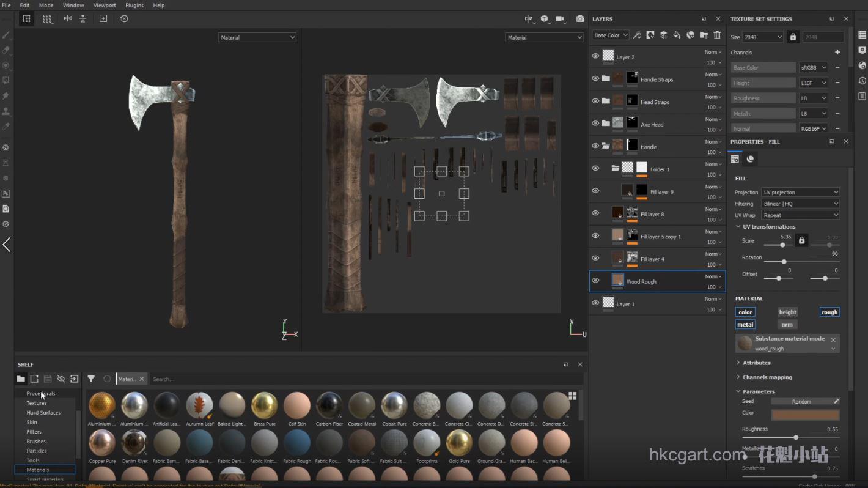This screenshot has width=868, height=488.
Task: Click the reset view rotation icon
Action: coord(124,18)
